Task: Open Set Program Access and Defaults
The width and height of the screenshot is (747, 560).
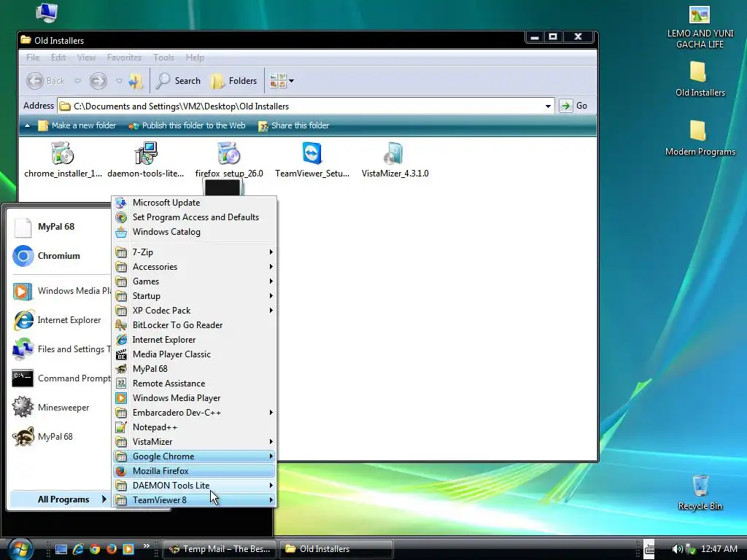Action: [194, 217]
